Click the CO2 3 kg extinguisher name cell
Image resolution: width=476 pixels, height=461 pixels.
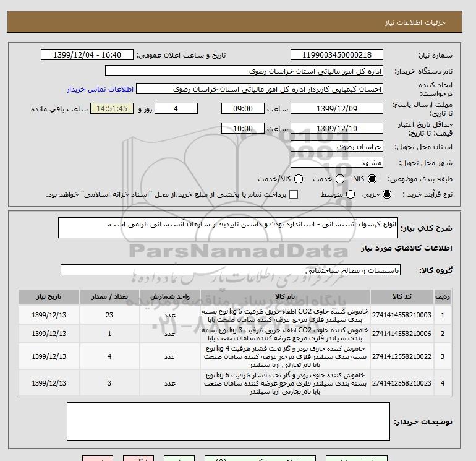[285, 334]
